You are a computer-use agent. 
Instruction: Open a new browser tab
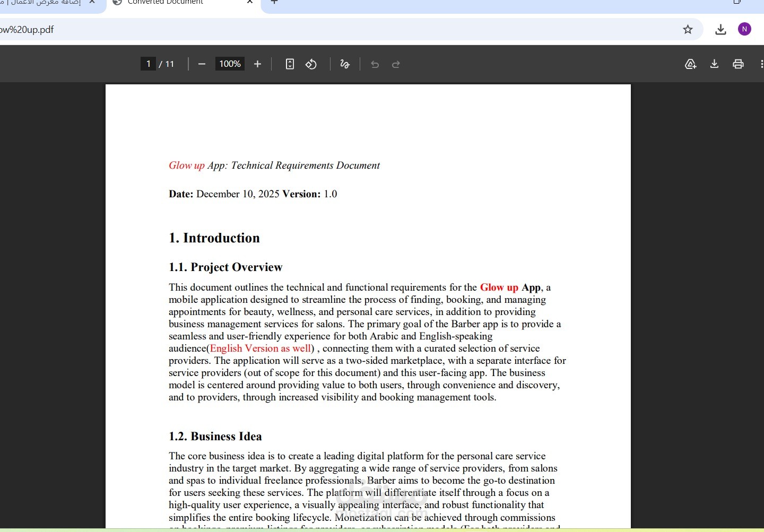274,2
